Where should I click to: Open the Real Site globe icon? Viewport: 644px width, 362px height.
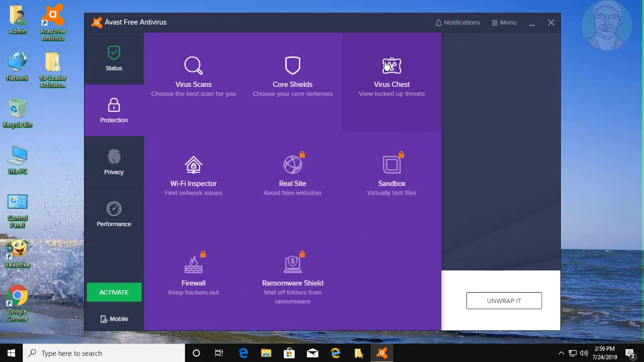[x=293, y=164]
